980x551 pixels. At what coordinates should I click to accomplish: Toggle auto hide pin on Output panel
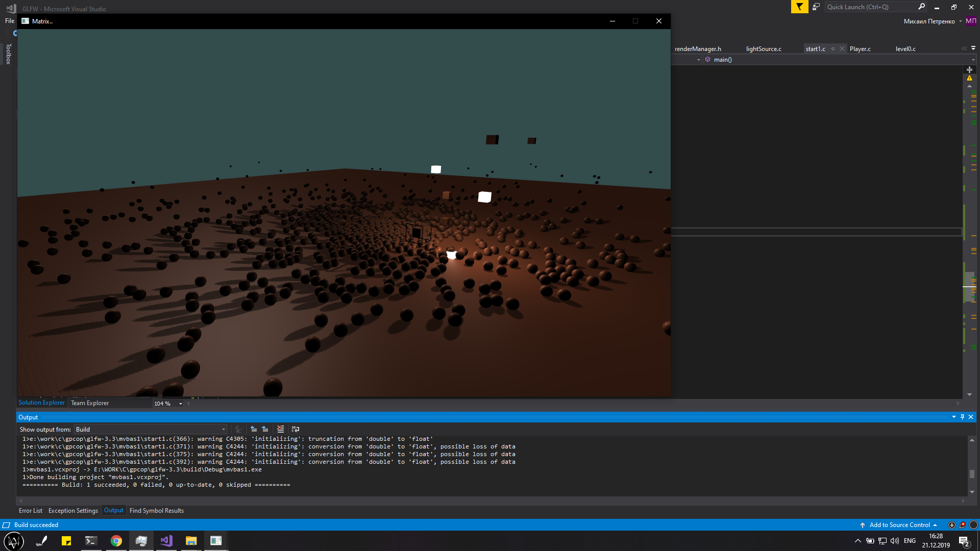click(x=962, y=417)
